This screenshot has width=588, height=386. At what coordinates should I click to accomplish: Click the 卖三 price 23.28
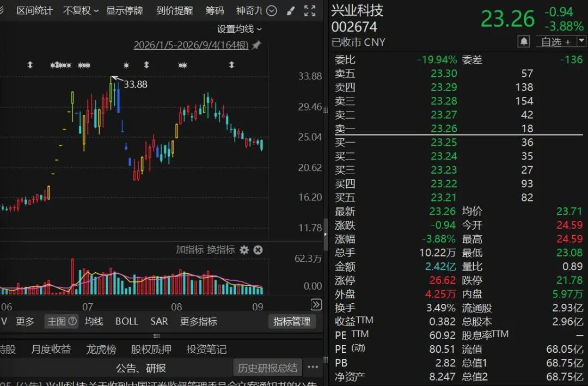(x=444, y=101)
